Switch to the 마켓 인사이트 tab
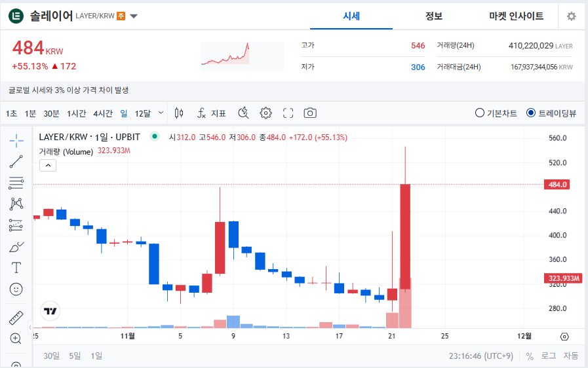 pyautogui.click(x=517, y=16)
